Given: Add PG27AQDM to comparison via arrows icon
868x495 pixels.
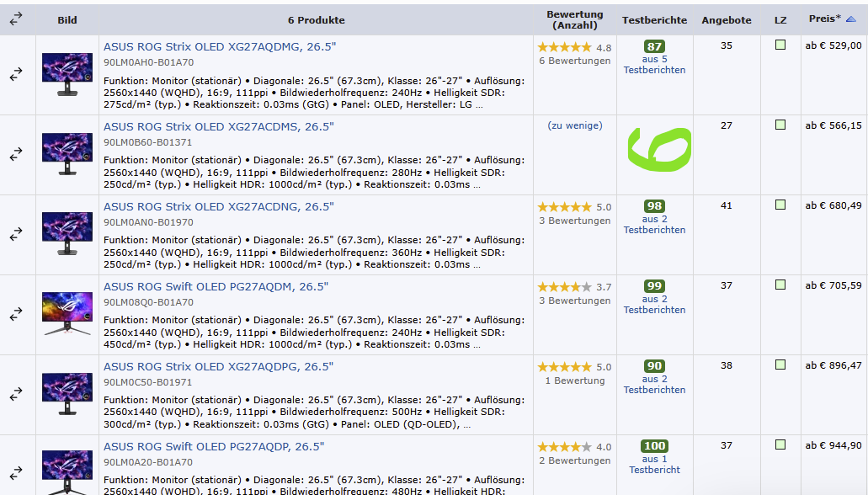Looking at the screenshot, I should click(16, 313).
